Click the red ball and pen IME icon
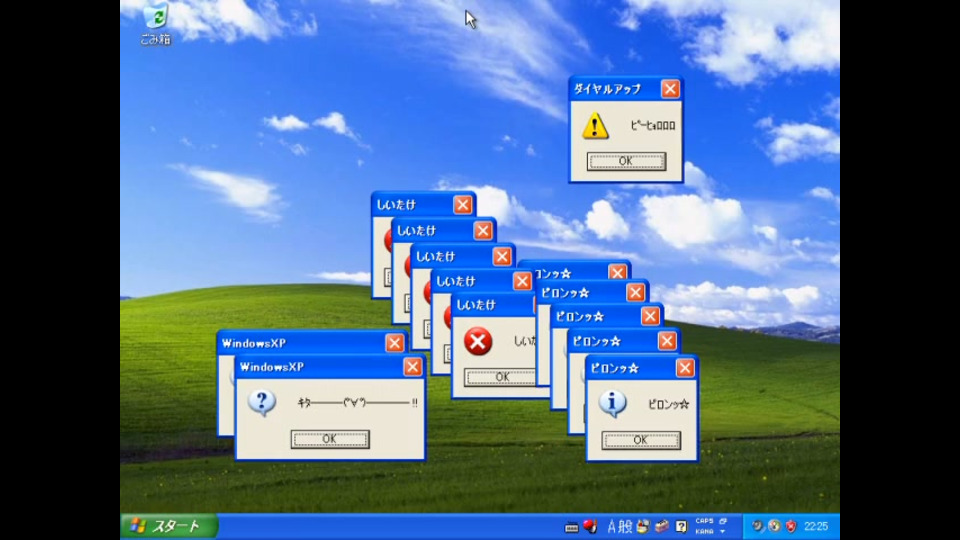The height and width of the screenshot is (540, 960). [590, 526]
